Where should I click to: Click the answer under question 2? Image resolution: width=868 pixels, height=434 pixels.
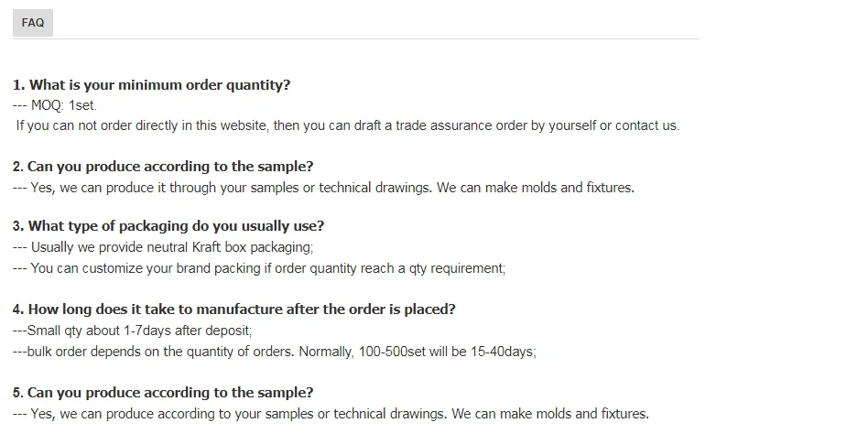323,188
